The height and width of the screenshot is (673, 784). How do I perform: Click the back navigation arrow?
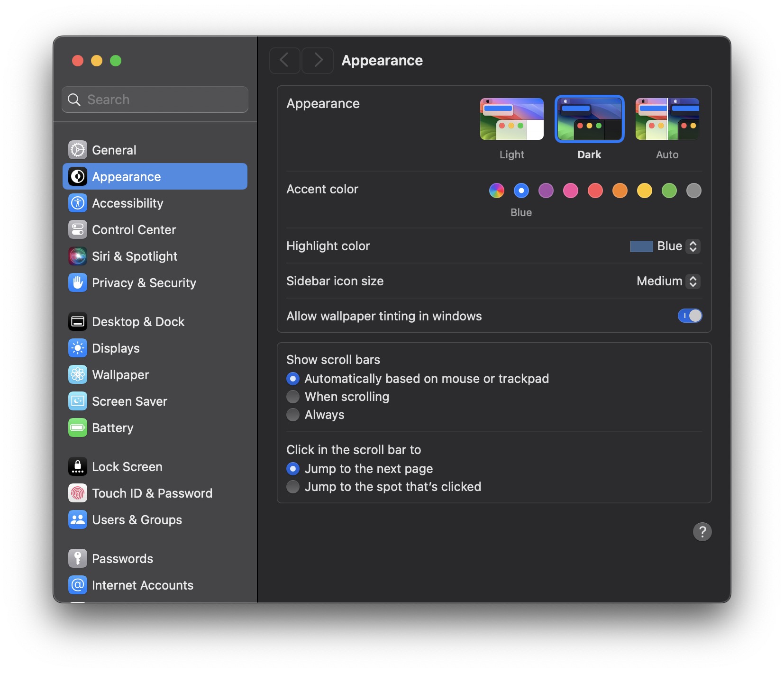click(284, 60)
